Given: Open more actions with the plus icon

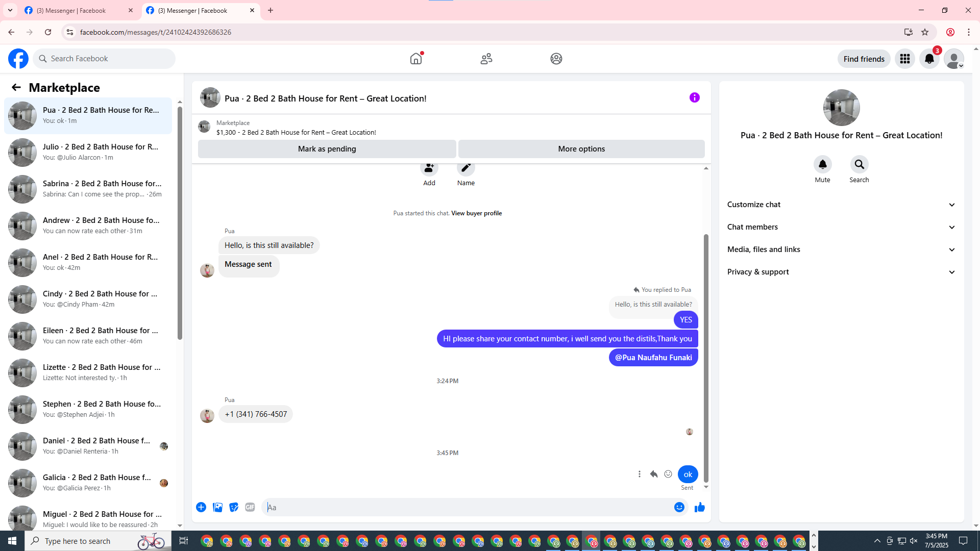Looking at the screenshot, I should [201, 507].
